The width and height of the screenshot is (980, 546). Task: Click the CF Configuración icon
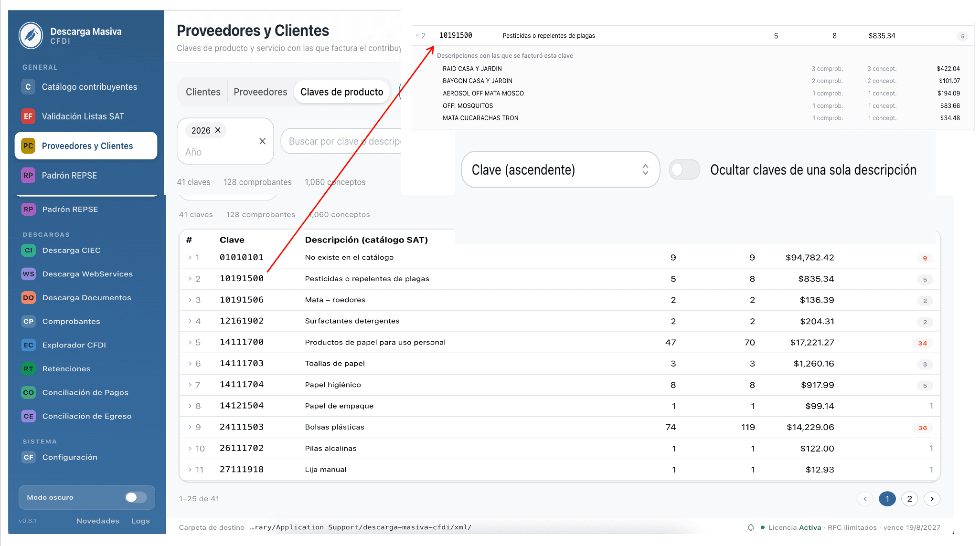click(x=29, y=457)
